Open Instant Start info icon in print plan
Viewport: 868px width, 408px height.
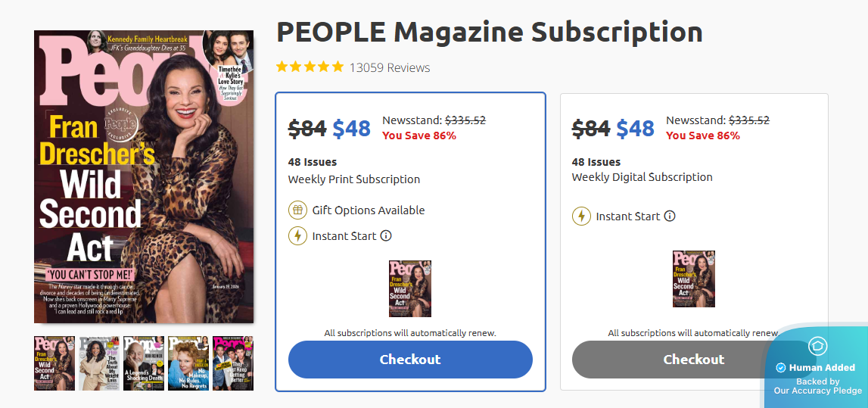coord(386,236)
